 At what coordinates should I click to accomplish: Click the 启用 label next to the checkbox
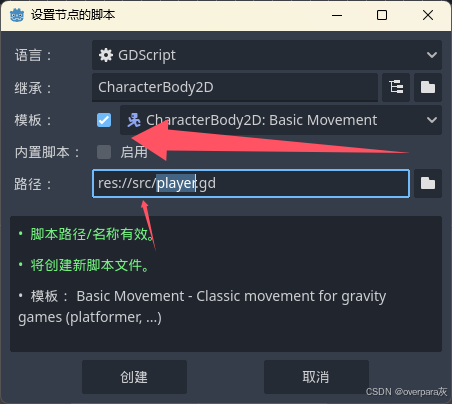(134, 152)
